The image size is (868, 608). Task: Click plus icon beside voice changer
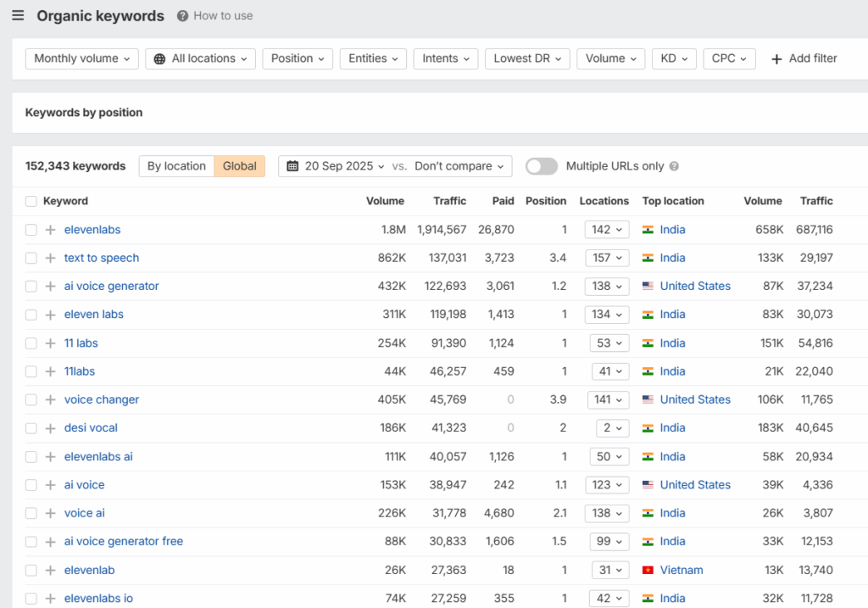50,399
